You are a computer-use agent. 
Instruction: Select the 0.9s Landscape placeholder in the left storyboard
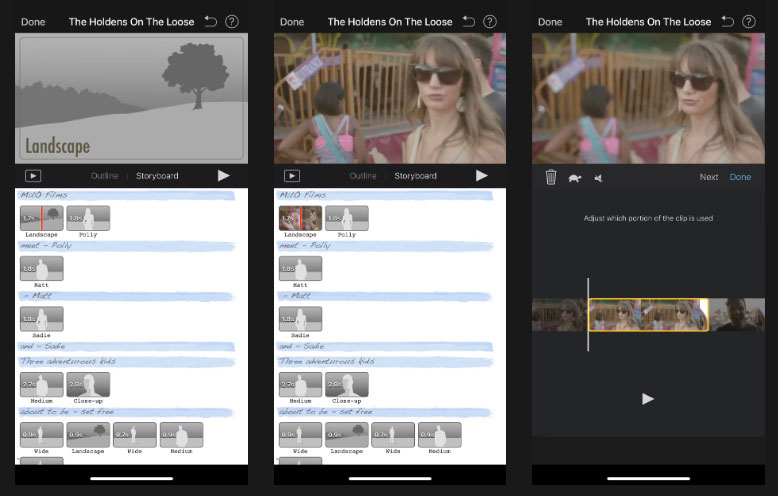tap(88, 435)
